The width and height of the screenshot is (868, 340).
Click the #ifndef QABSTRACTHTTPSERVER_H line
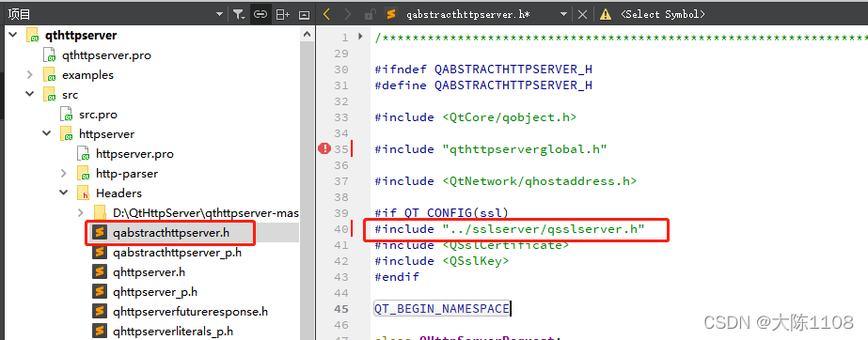(483, 70)
